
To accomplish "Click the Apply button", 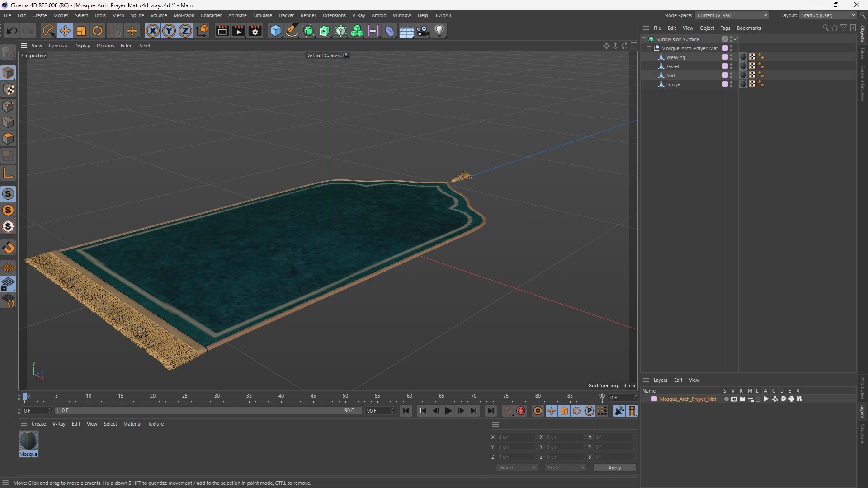I will coord(614,468).
